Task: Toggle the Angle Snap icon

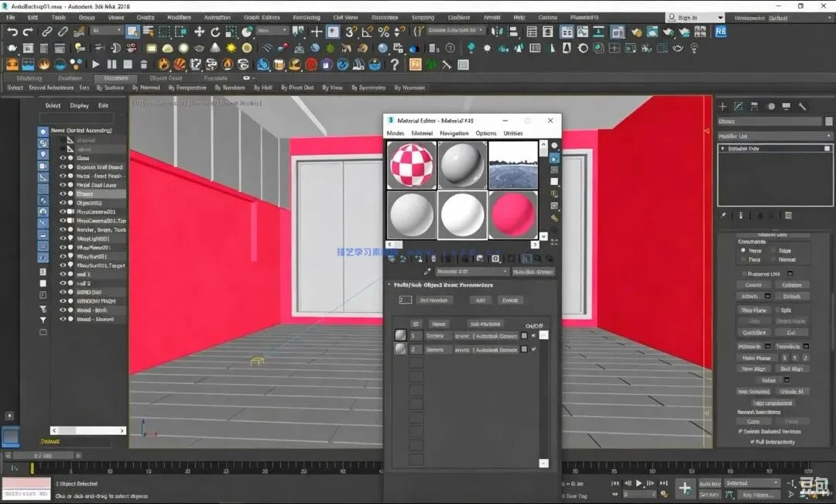Action: coord(368,32)
